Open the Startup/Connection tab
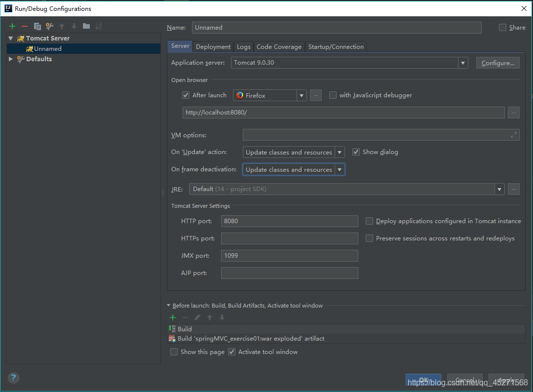 click(336, 47)
